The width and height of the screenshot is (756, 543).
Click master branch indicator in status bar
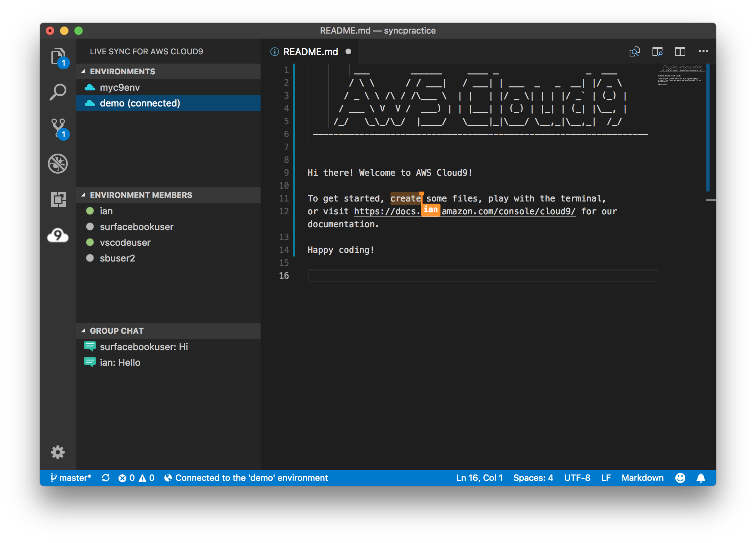pyautogui.click(x=70, y=477)
